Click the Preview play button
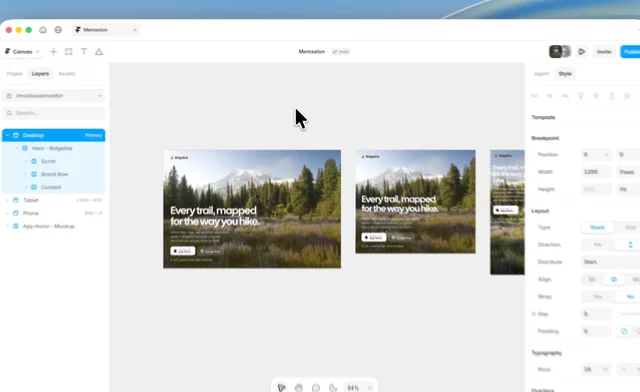640x392 pixels. coord(582,51)
